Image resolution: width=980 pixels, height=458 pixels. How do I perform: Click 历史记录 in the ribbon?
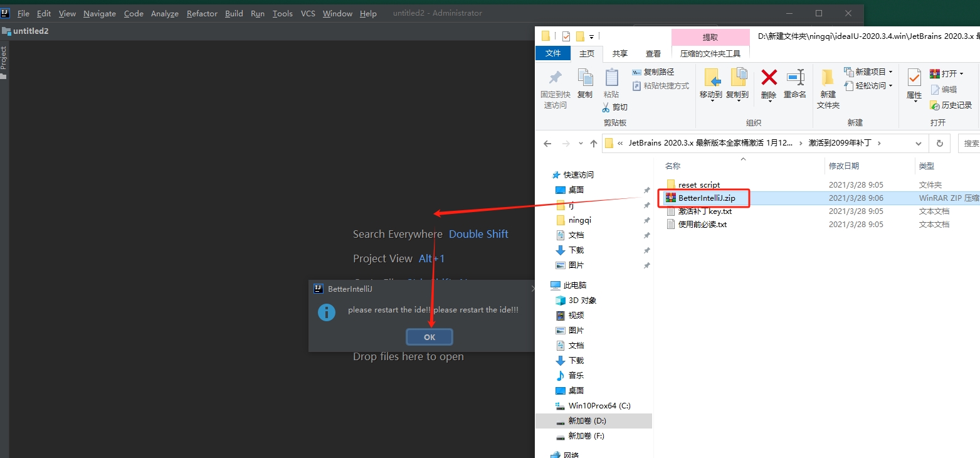point(951,105)
